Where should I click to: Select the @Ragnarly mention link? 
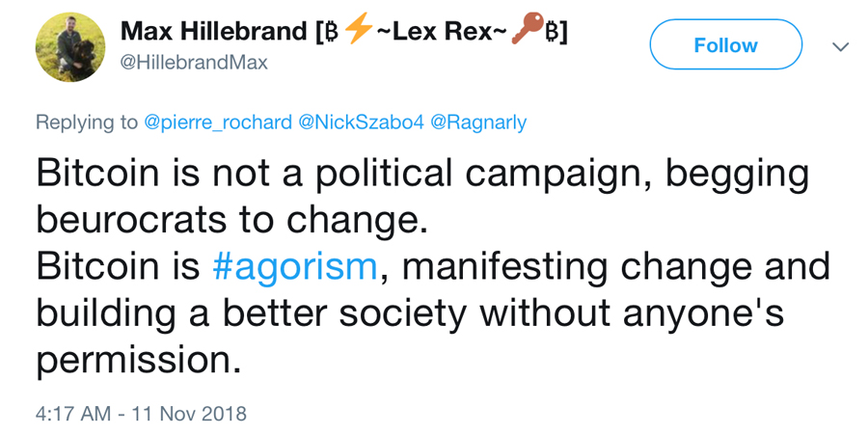click(x=478, y=122)
